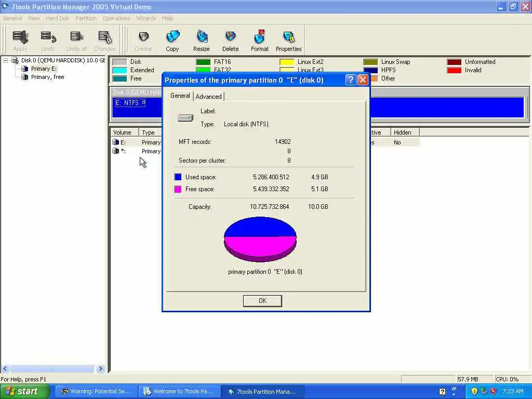Click the pie chart in Properties dialog
This screenshot has width=532, height=399.
coord(260,239)
